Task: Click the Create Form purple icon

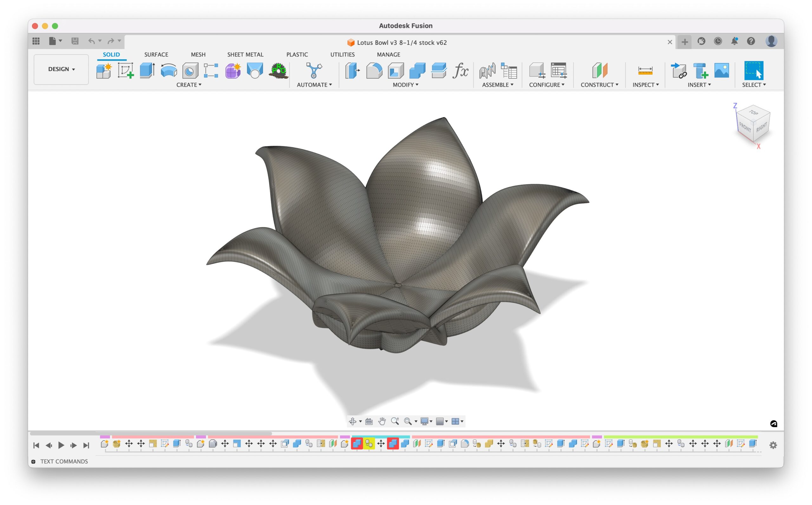Action: (233, 70)
